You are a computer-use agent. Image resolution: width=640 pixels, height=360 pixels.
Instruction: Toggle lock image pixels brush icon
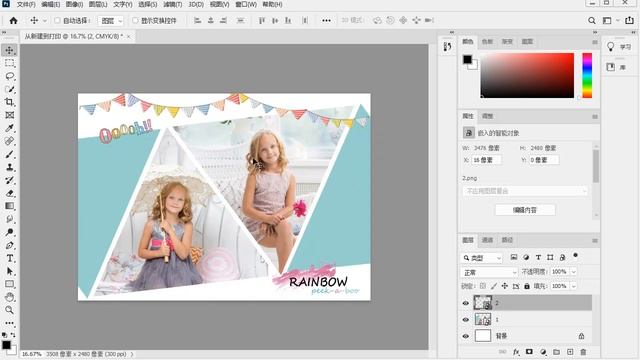coord(494,286)
